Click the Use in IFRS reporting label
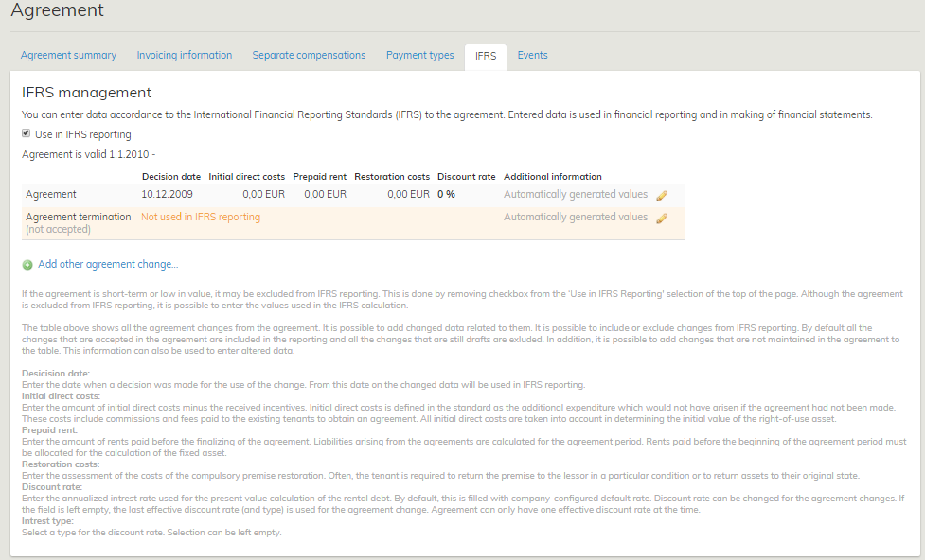 click(x=83, y=134)
